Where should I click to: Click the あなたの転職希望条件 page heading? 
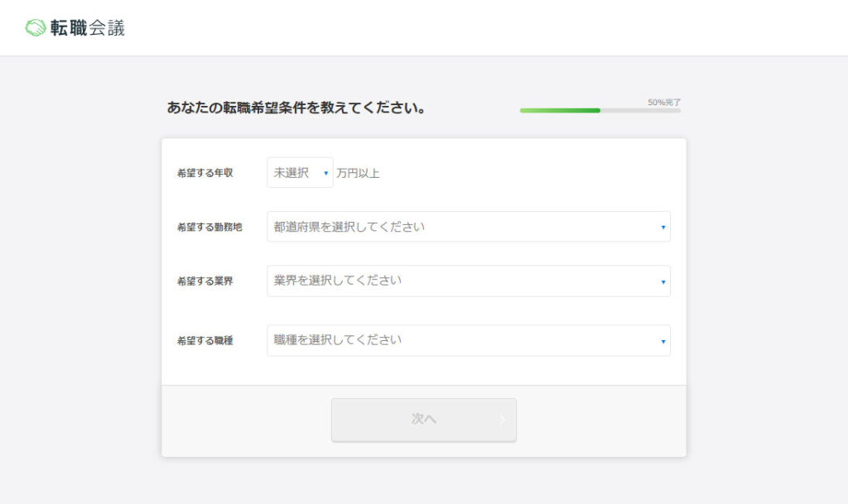click(x=296, y=108)
